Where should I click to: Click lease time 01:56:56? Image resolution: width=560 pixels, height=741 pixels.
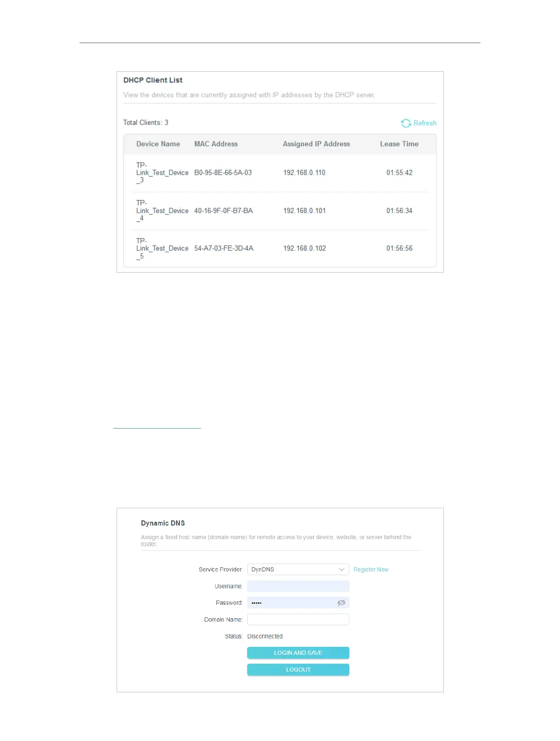[399, 248]
